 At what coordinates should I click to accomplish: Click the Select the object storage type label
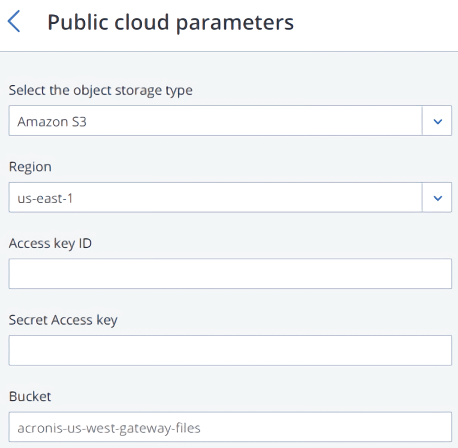(x=100, y=90)
